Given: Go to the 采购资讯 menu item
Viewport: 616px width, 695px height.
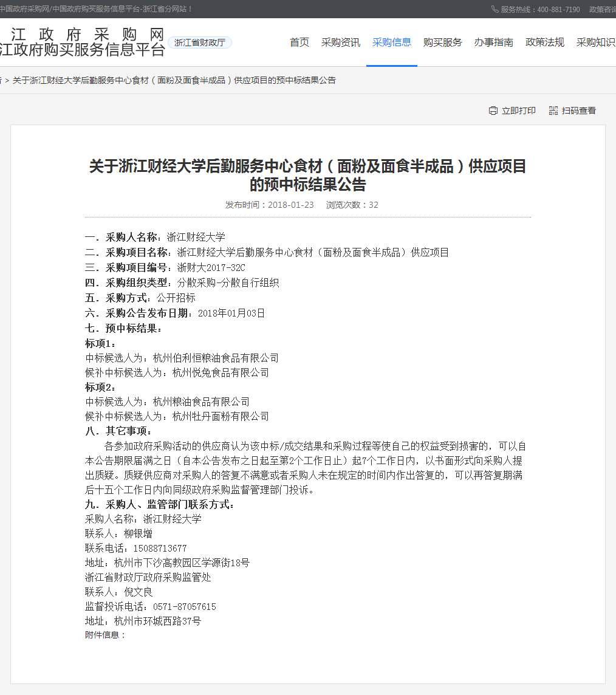Looking at the screenshot, I should [x=341, y=43].
